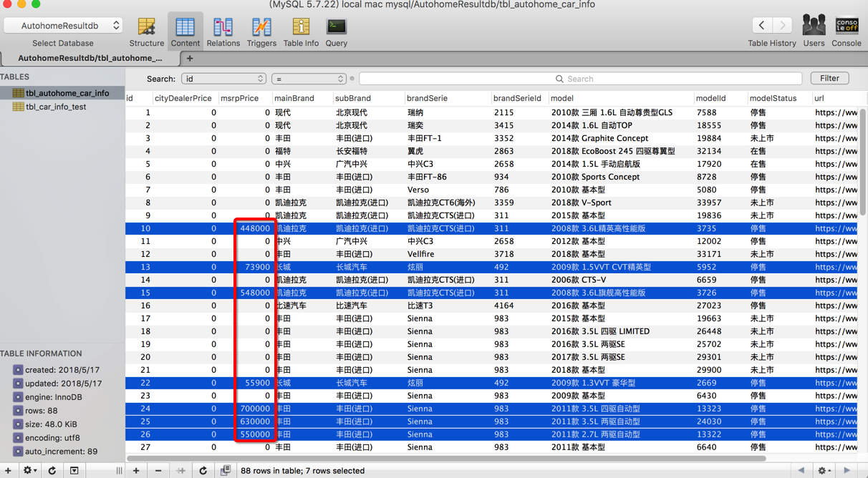Show the Console
Screen dimensions: 868x478
pos(847,32)
